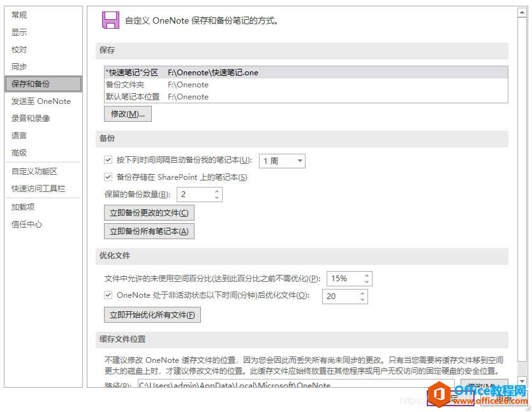Viewport: 532px width, 412px height.
Task: Toggle backing up SharePoint notebooks checkbox
Action: pos(108,177)
